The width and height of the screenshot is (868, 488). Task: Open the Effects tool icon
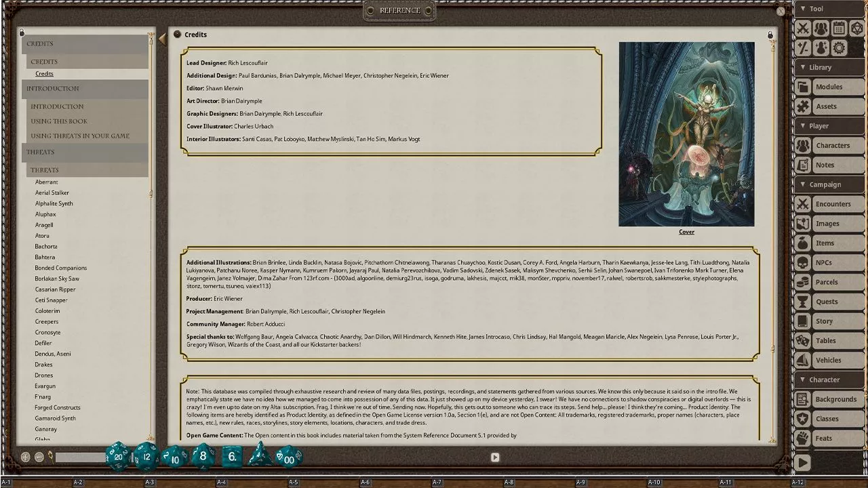tap(821, 47)
